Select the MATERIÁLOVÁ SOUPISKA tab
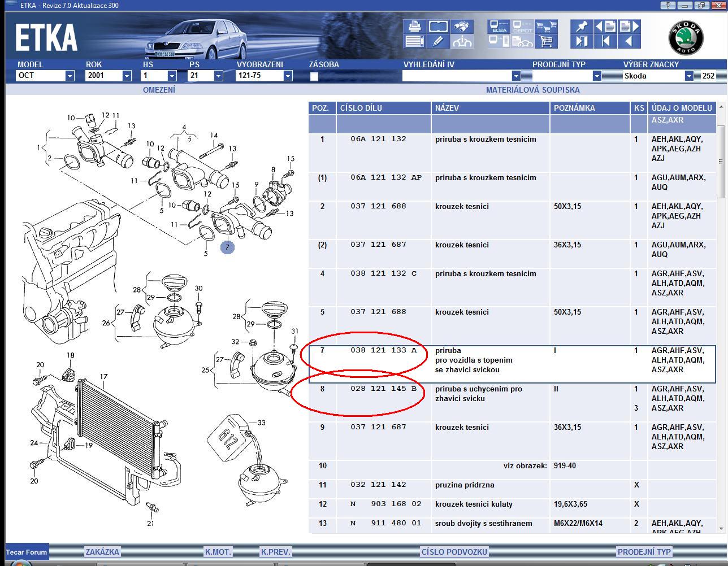The height and width of the screenshot is (566, 728). click(532, 90)
